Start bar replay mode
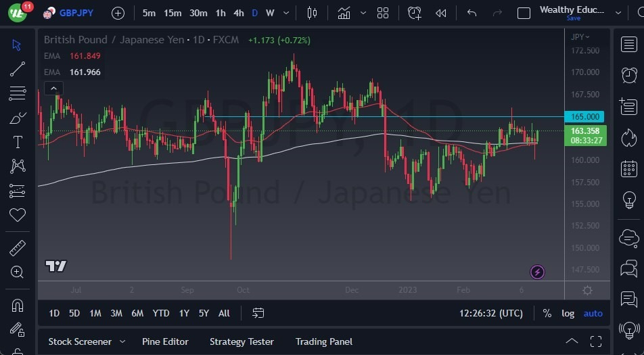 pos(440,13)
